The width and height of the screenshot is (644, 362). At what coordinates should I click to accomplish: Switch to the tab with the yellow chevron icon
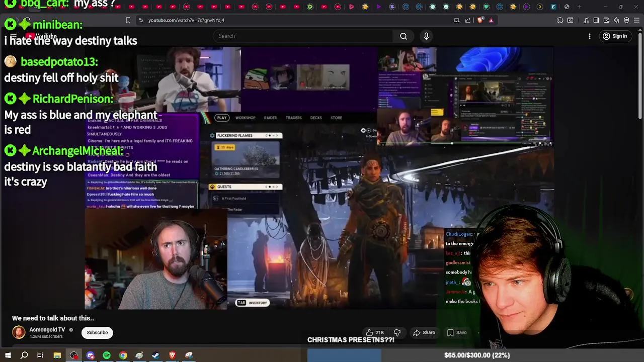point(540,7)
